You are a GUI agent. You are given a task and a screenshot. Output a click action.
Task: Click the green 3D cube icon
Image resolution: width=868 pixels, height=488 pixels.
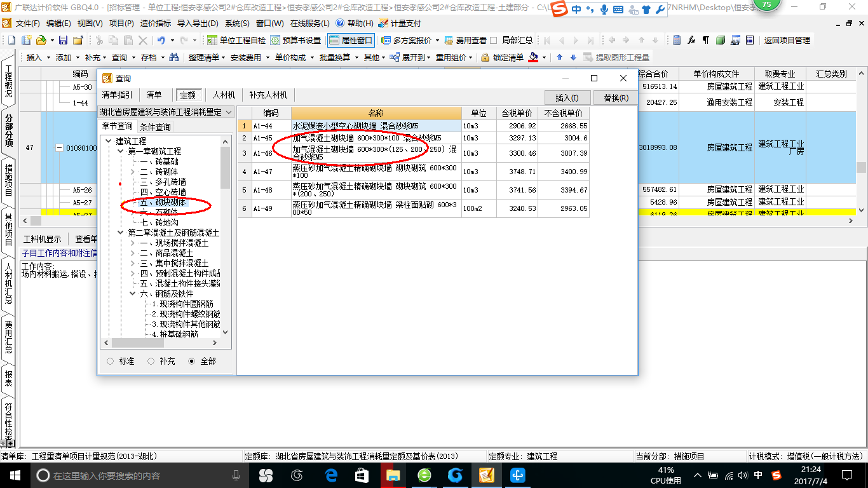click(x=721, y=40)
